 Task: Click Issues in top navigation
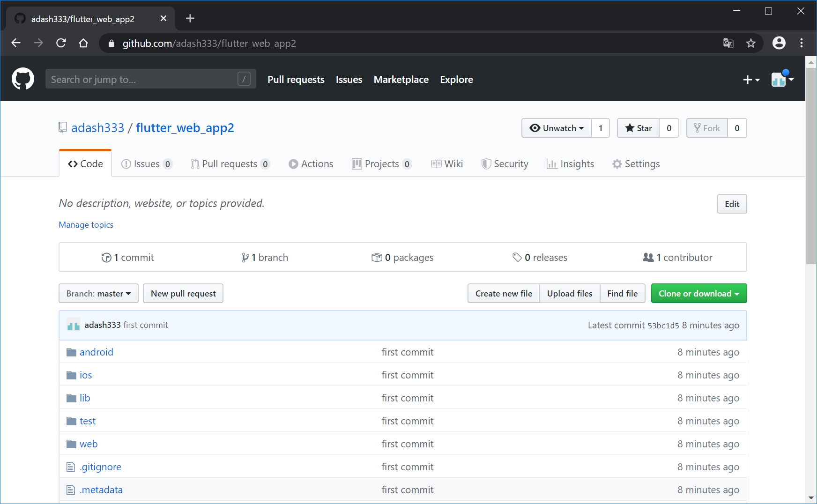pyautogui.click(x=349, y=80)
